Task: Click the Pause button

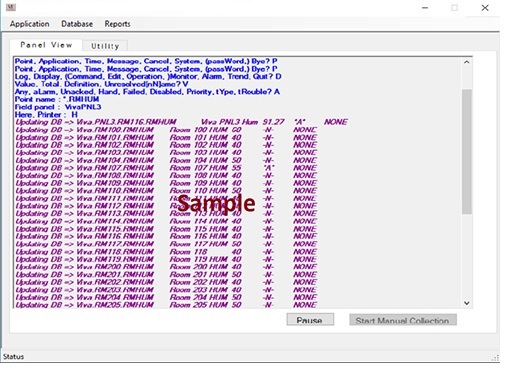Action: pyautogui.click(x=310, y=319)
